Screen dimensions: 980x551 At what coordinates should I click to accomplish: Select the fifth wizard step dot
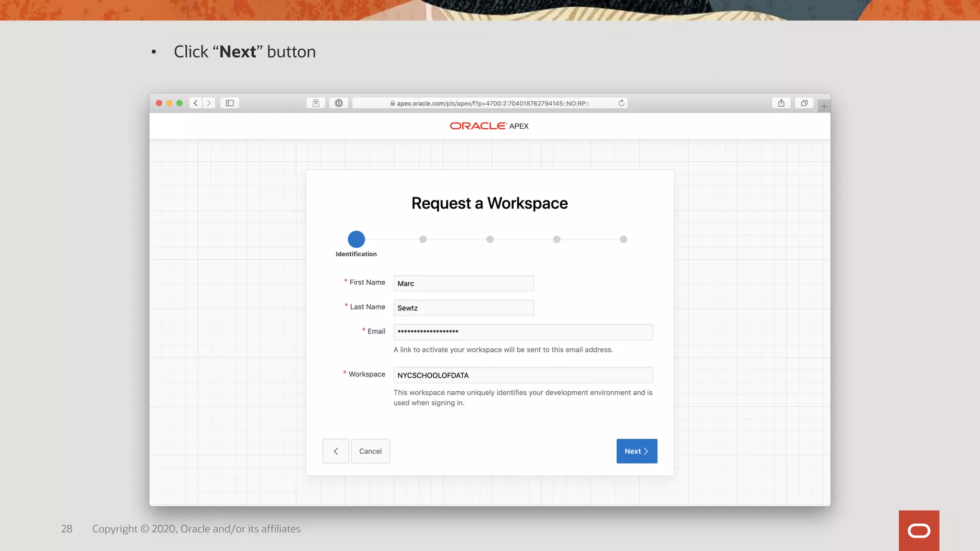(624, 239)
